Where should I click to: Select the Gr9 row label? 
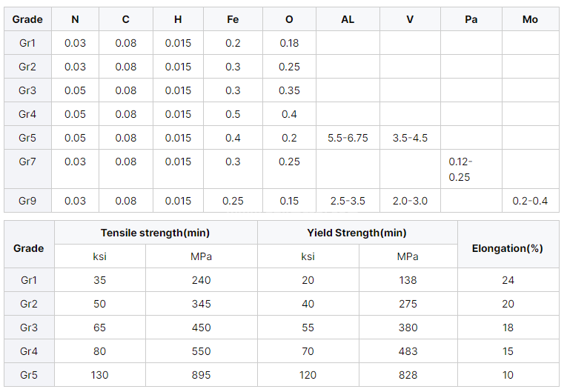pos(27,201)
